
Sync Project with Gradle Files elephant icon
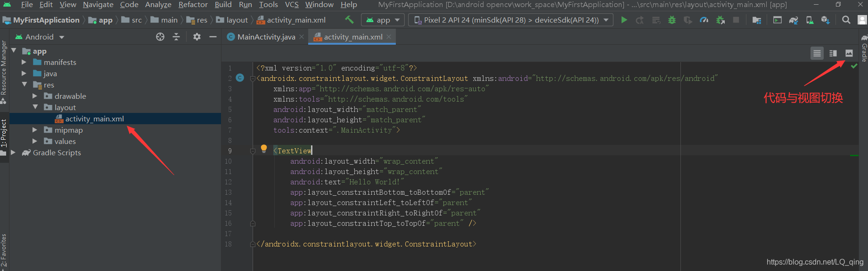coord(794,20)
